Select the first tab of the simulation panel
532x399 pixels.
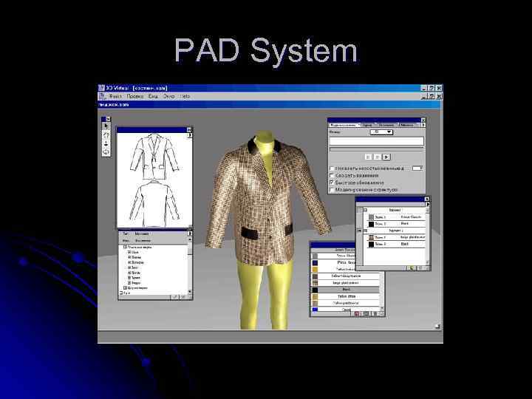coord(344,125)
